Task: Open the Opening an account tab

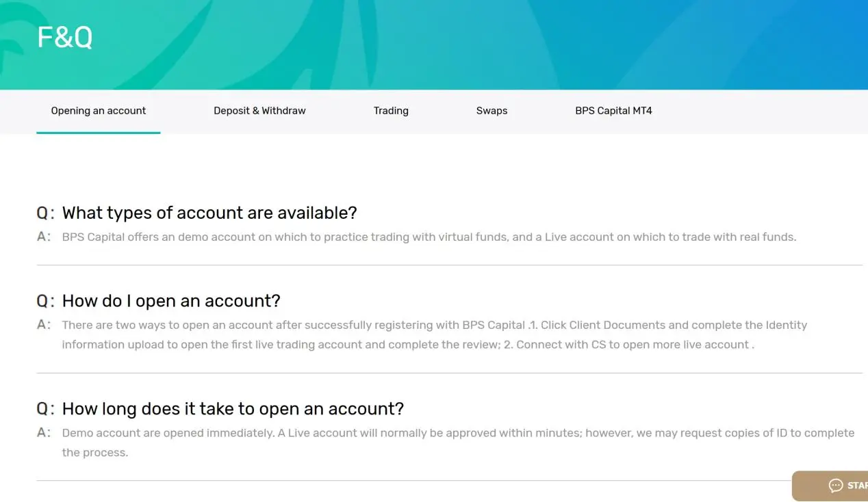Action: pos(99,111)
